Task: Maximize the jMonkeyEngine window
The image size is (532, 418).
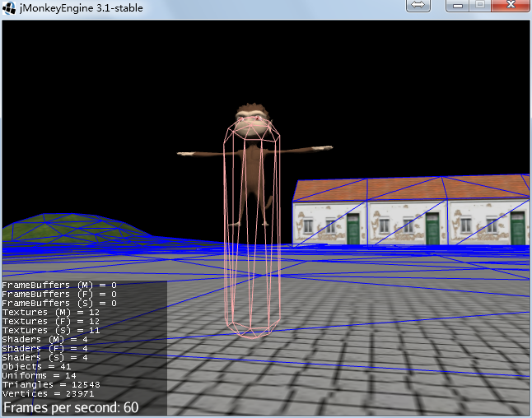Action: coord(480,6)
